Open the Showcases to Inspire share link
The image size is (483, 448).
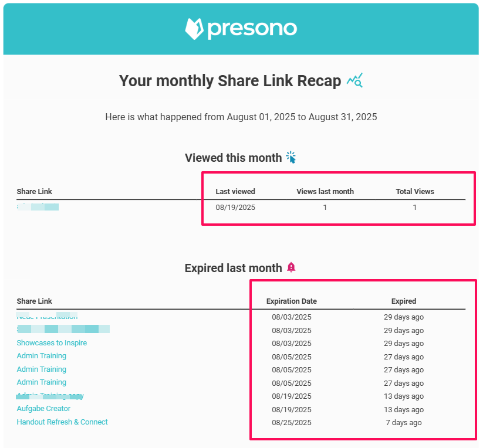52,343
